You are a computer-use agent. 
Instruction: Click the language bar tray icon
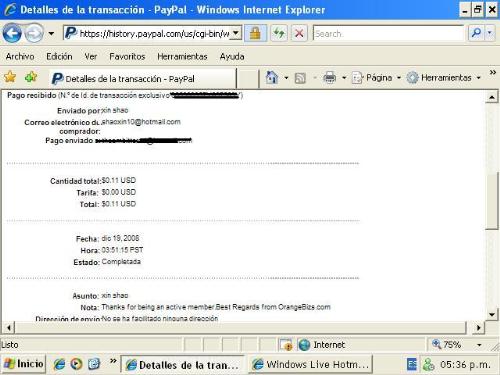point(412,365)
